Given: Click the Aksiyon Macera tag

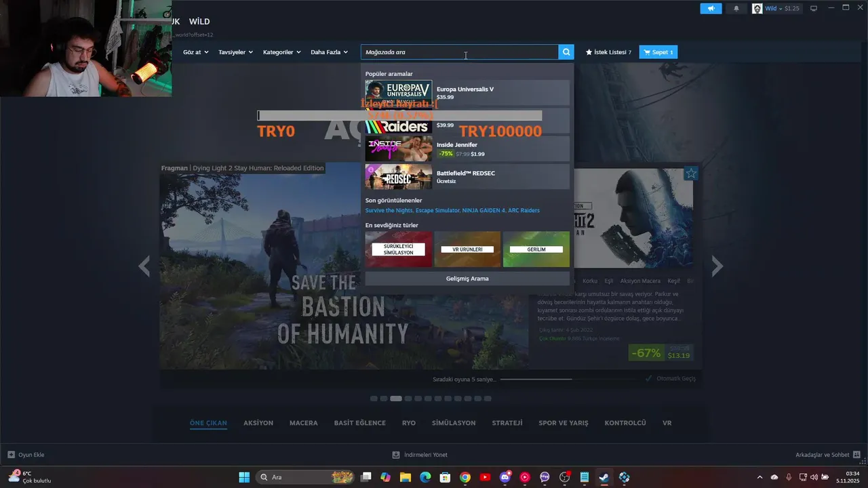Looking at the screenshot, I should tap(640, 281).
